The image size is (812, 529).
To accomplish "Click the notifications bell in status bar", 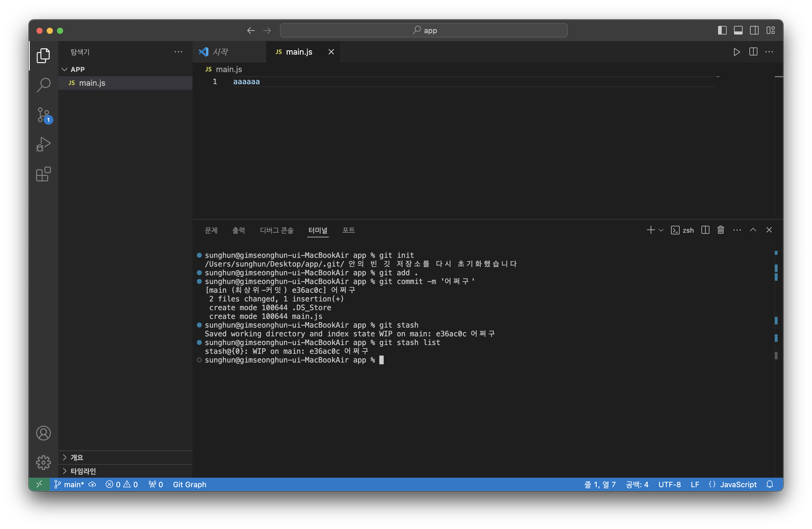I will coord(770,484).
